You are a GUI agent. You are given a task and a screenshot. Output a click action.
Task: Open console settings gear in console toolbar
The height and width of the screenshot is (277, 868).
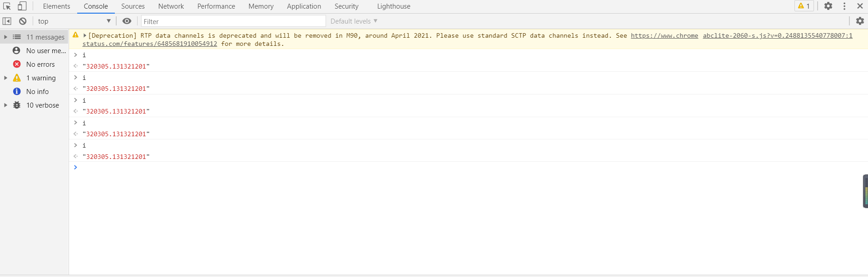(860, 21)
